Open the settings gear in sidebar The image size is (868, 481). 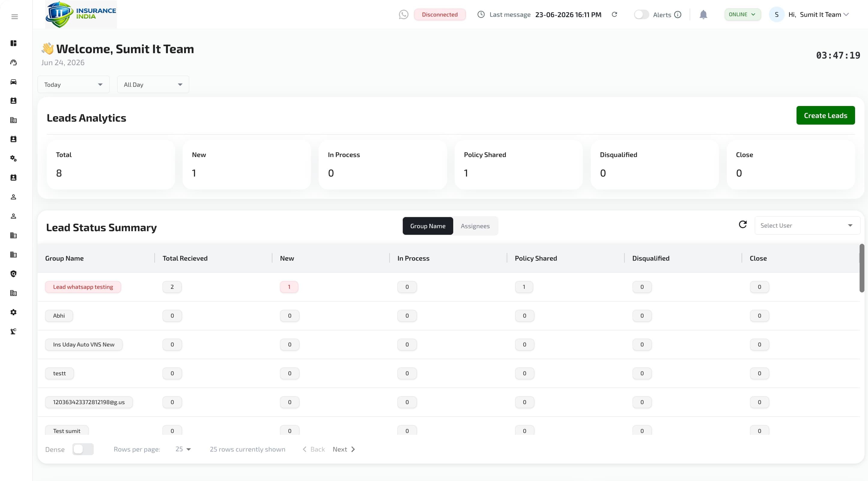tap(14, 312)
